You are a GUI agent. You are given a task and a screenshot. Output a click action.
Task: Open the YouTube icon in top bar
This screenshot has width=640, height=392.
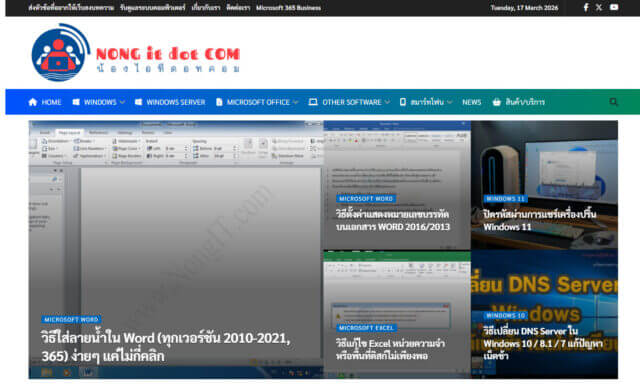pos(614,7)
